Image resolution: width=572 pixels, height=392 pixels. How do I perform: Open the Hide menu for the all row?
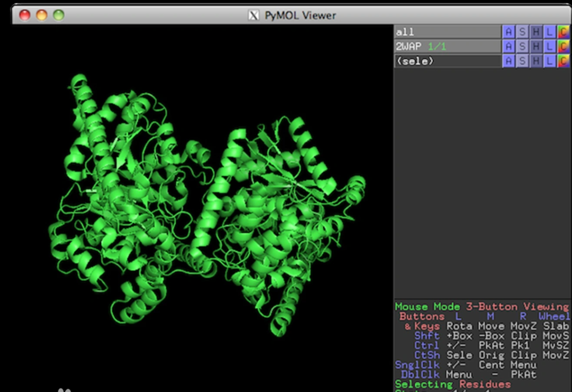pyautogui.click(x=536, y=32)
